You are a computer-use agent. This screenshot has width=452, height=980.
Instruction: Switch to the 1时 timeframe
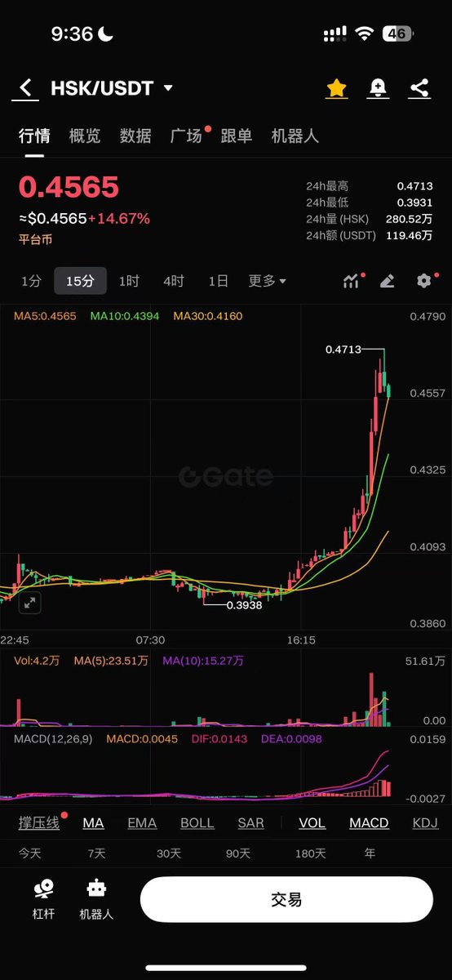pyautogui.click(x=129, y=281)
